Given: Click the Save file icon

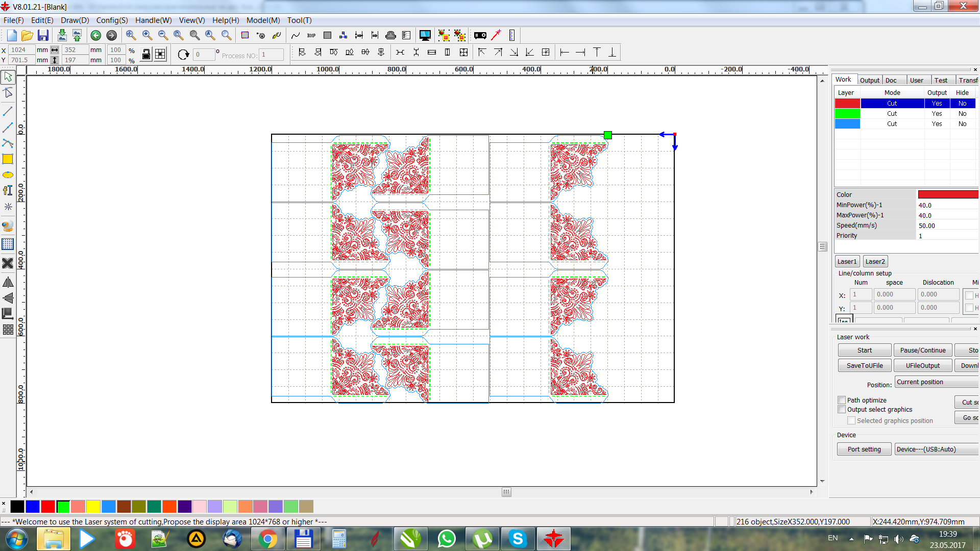Looking at the screenshot, I should pos(43,35).
